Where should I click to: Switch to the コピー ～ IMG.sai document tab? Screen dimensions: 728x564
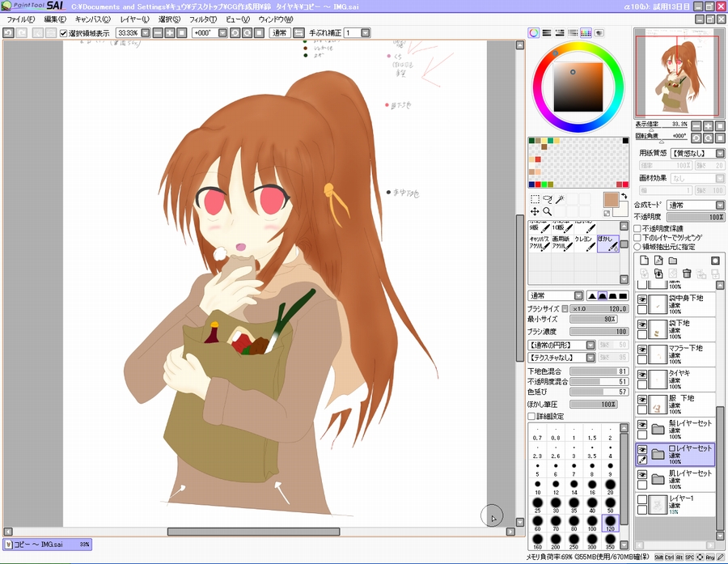tap(48, 545)
